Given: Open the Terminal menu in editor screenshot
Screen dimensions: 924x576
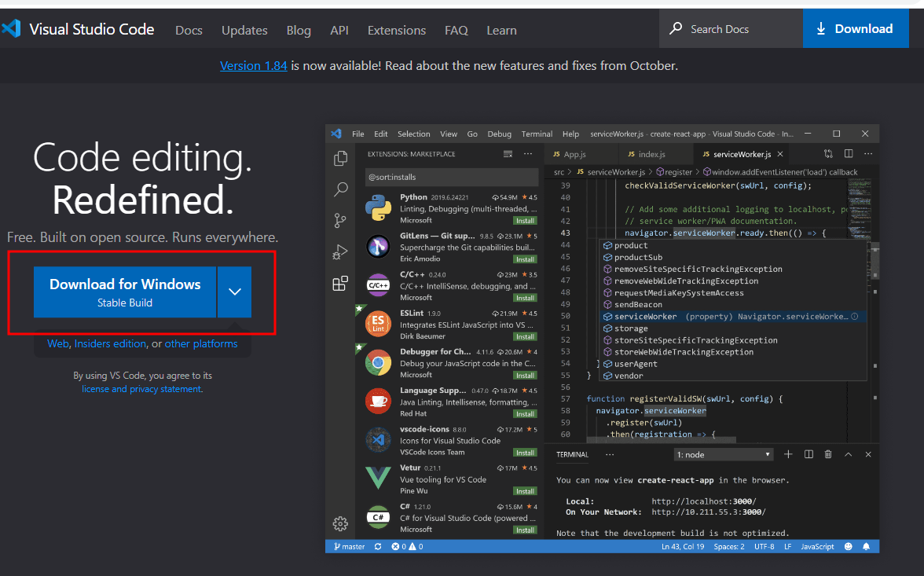Looking at the screenshot, I should tap(537, 134).
